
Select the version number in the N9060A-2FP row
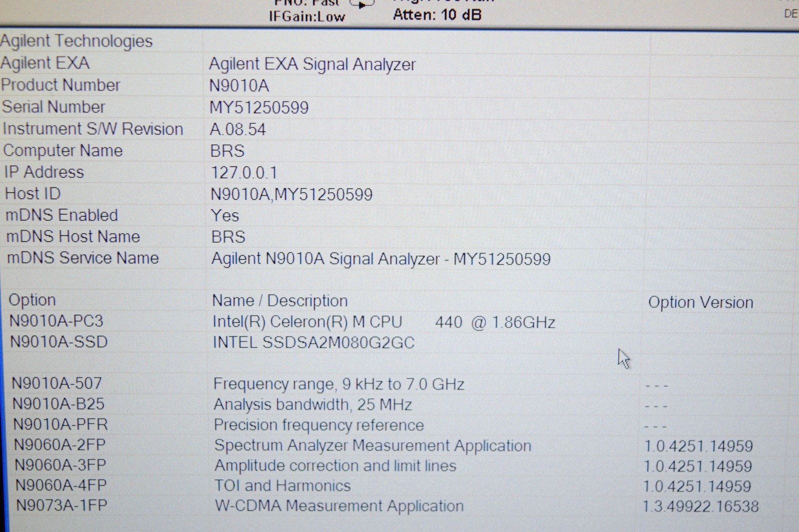coord(699,446)
